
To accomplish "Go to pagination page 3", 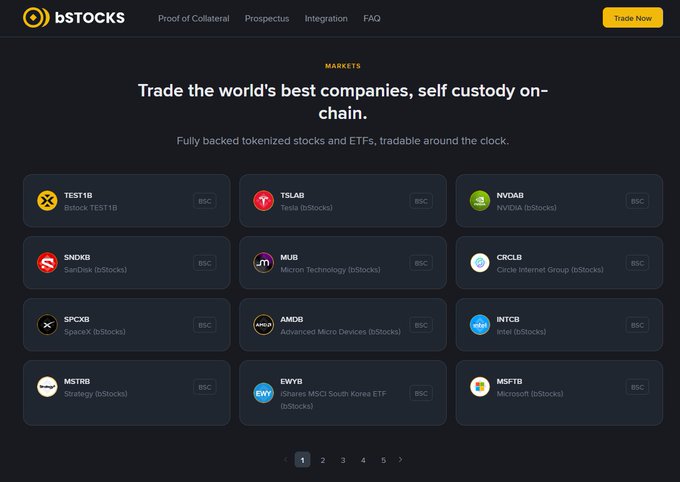I will click(x=343, y=460).
